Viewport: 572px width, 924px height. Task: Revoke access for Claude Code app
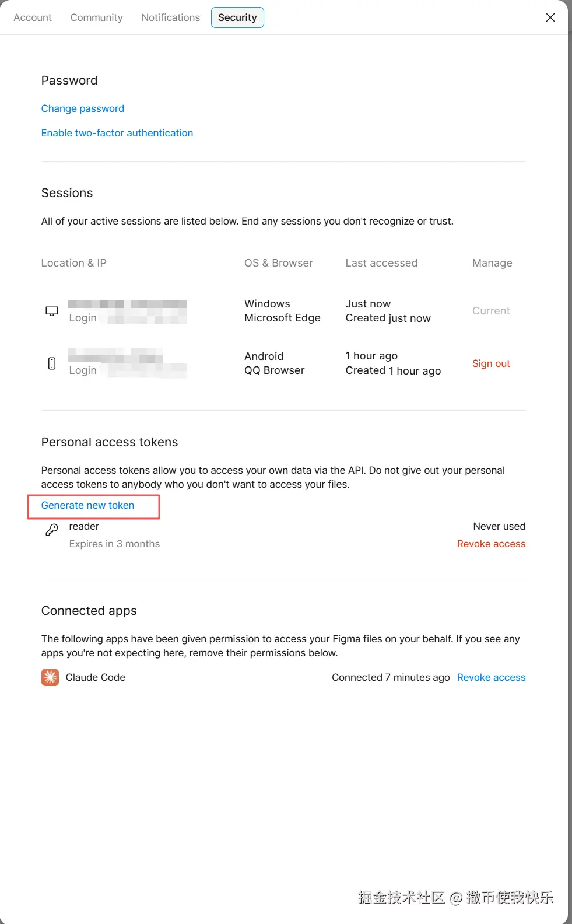tap(491, 677)
